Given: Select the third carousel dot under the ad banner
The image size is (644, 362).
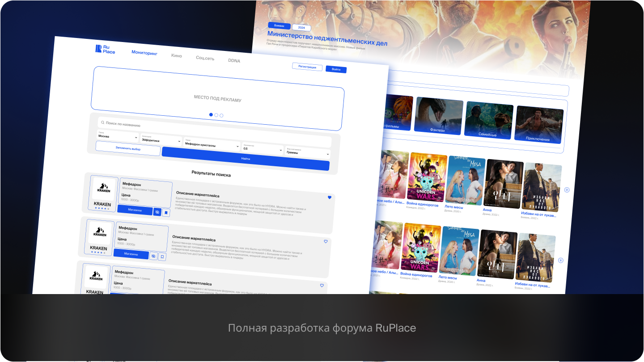Looking at the screenshot, I should pyautogui.click(x=221, y=116).
